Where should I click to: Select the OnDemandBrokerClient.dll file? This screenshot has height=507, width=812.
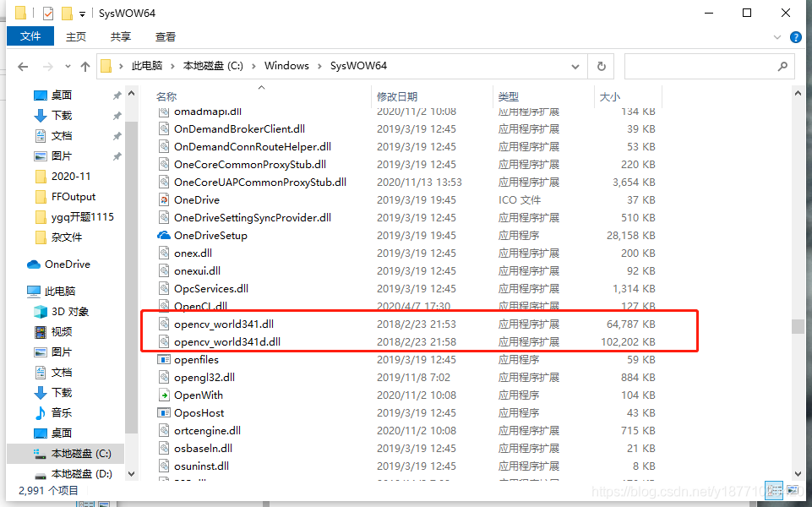point(239,129)
